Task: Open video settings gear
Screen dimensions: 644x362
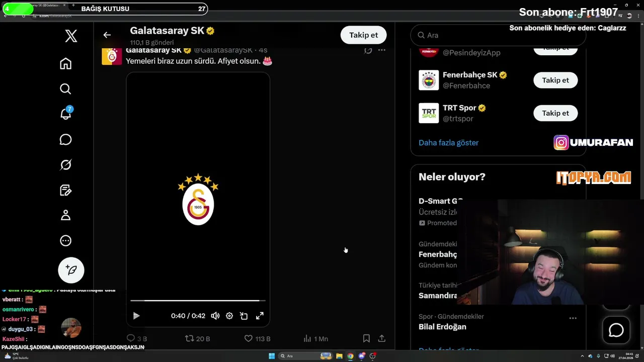Action: point(229,316)
